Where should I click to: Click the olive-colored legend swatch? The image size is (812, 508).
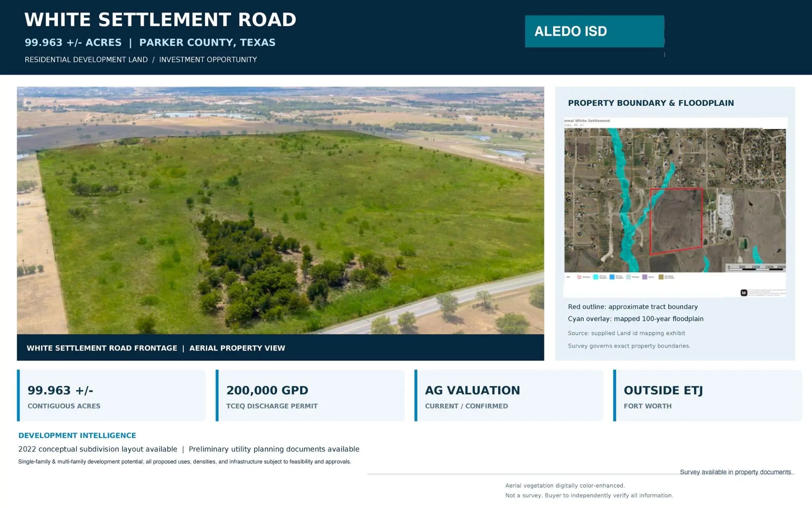point(661,277)
